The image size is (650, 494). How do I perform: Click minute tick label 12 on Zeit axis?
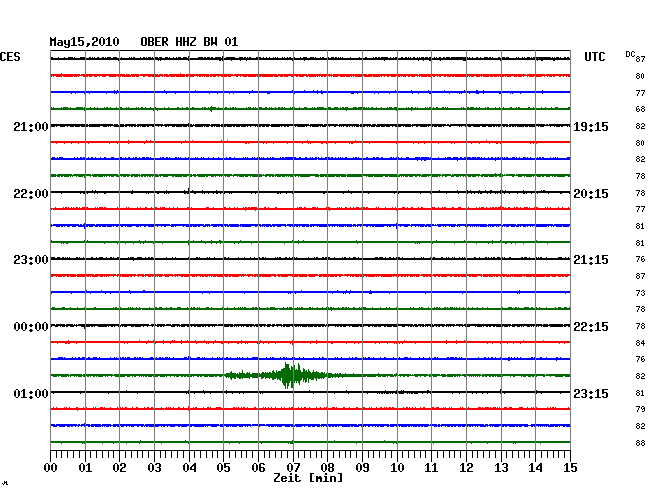click(x=466, y=467)
